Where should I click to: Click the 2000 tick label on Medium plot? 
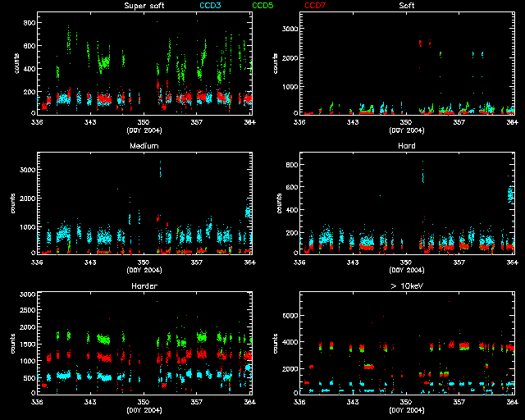tap(27, 199)
